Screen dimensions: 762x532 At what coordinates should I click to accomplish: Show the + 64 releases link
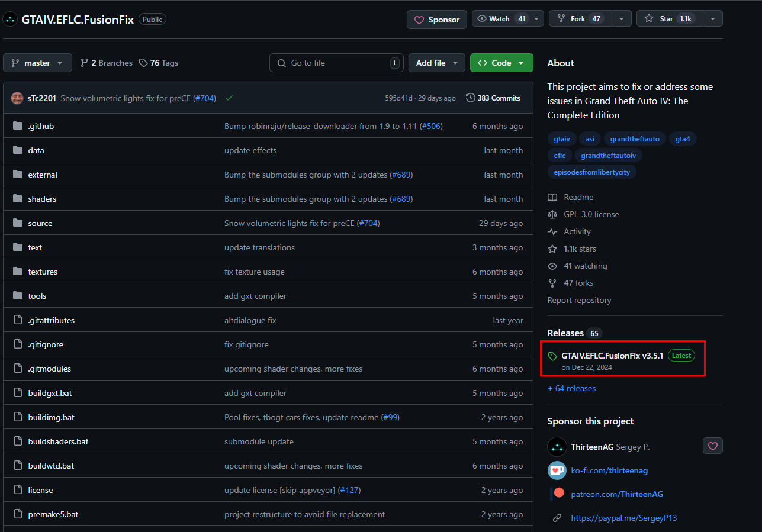[x=572, y=388]
